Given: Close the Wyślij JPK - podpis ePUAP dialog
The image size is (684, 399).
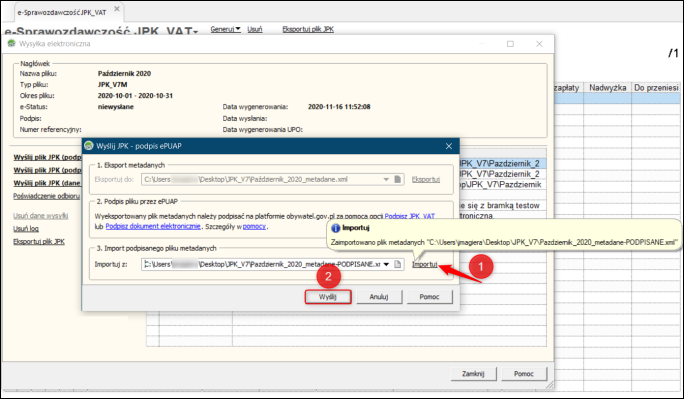Looking at the screenshot, I should tap(449, 146).
